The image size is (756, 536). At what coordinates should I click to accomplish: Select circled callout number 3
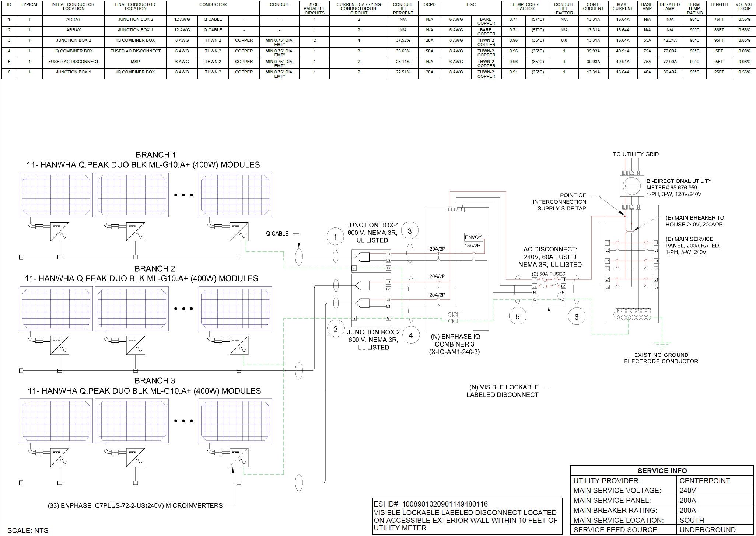click(x=410, y=231)
